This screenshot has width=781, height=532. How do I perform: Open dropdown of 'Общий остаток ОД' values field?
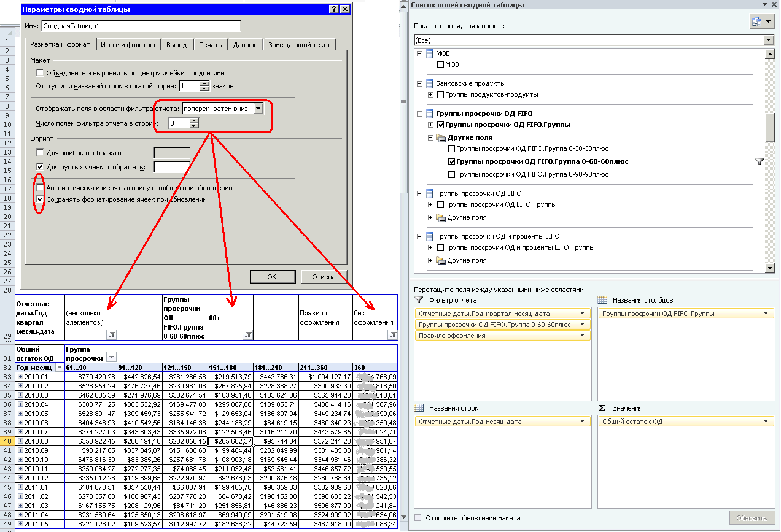[x=765, y=422]
